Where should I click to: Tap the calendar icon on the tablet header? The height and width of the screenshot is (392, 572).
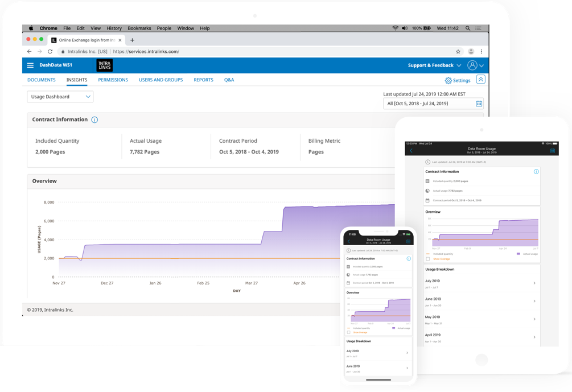(x=553, y=150)
